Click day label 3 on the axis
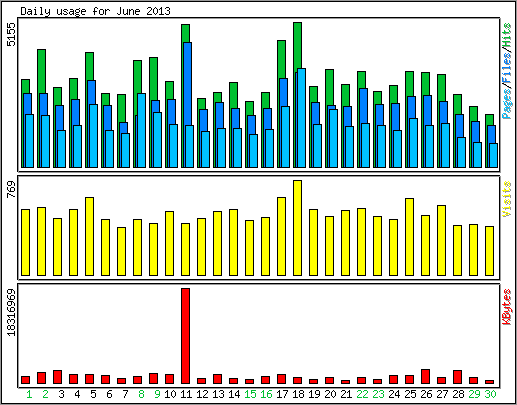 61,395
